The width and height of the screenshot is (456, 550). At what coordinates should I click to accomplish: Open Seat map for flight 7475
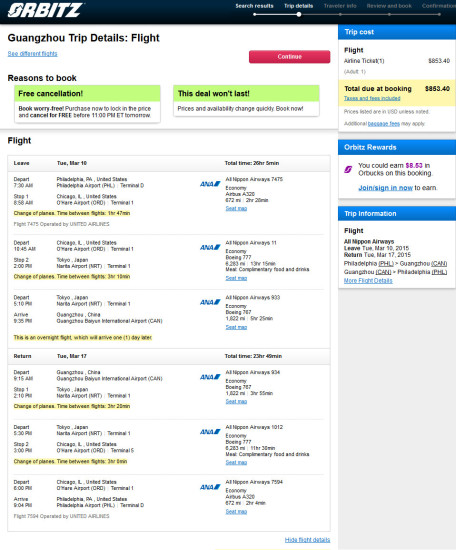pos(236,208)
